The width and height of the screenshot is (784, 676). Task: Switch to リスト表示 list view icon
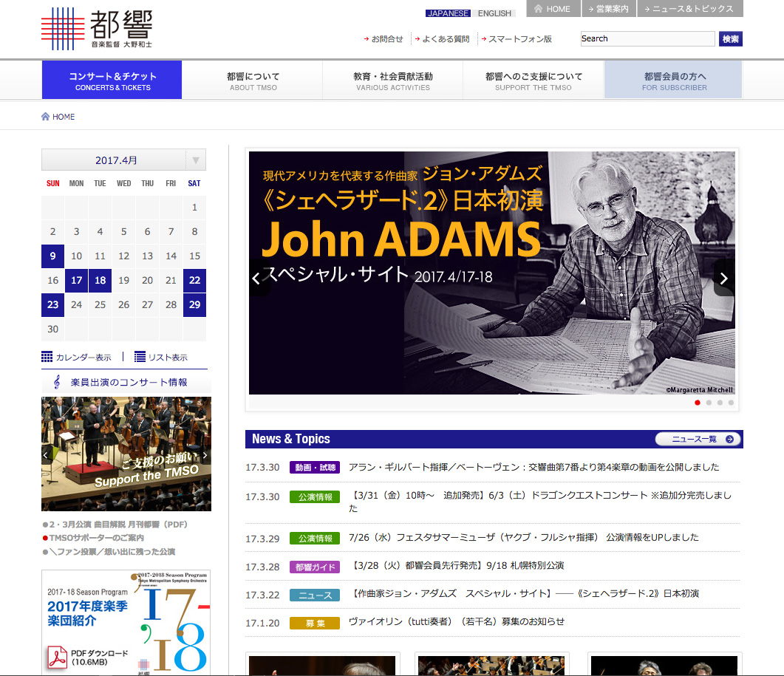coord(140,356)
